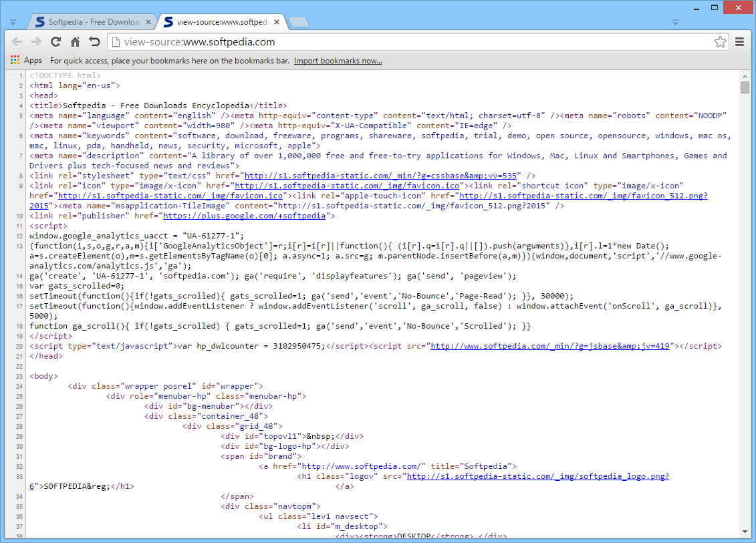Select the view-source:www.softpedia tab
756x543 pixels.
point(222,22)
